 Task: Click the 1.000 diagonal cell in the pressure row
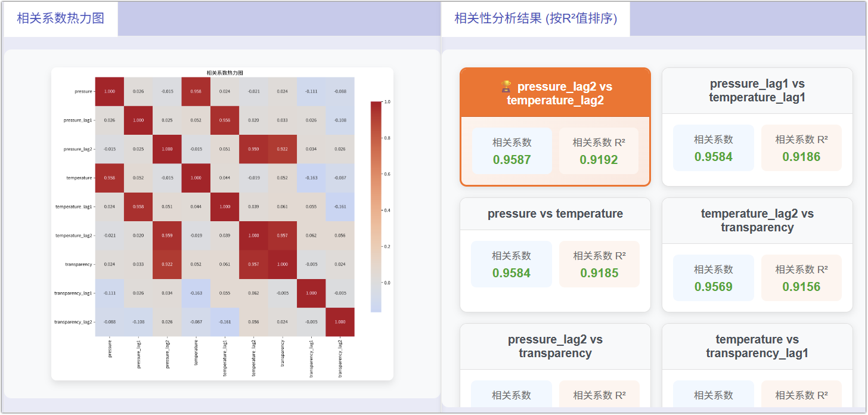(x=110, y=91)
